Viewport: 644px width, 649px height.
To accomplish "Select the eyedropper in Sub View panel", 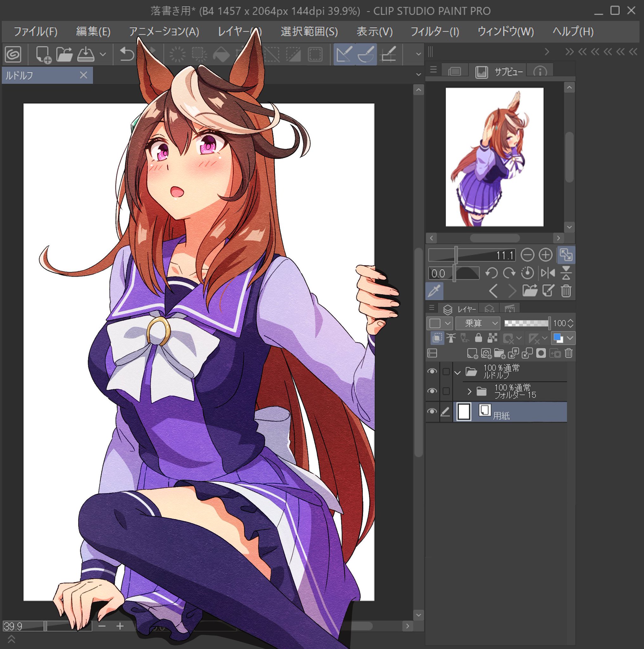I will tap(434, 291).
